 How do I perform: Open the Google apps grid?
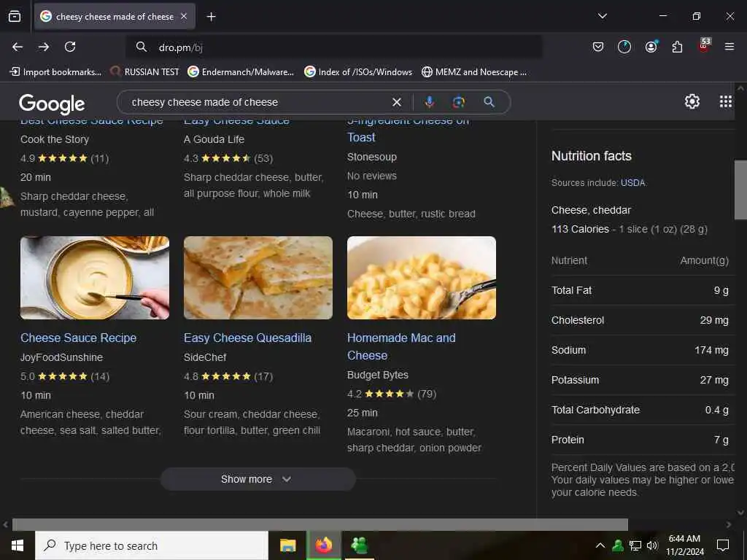tap(726, 101)
